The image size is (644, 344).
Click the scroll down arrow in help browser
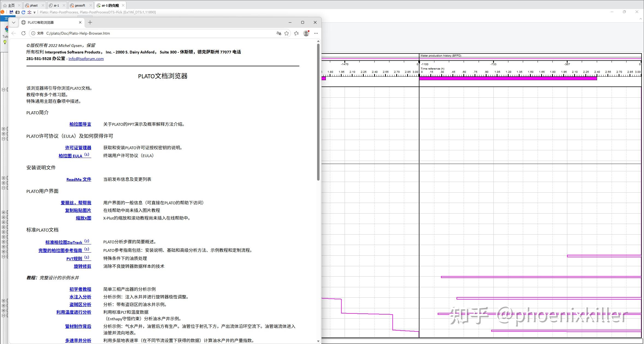318,341
